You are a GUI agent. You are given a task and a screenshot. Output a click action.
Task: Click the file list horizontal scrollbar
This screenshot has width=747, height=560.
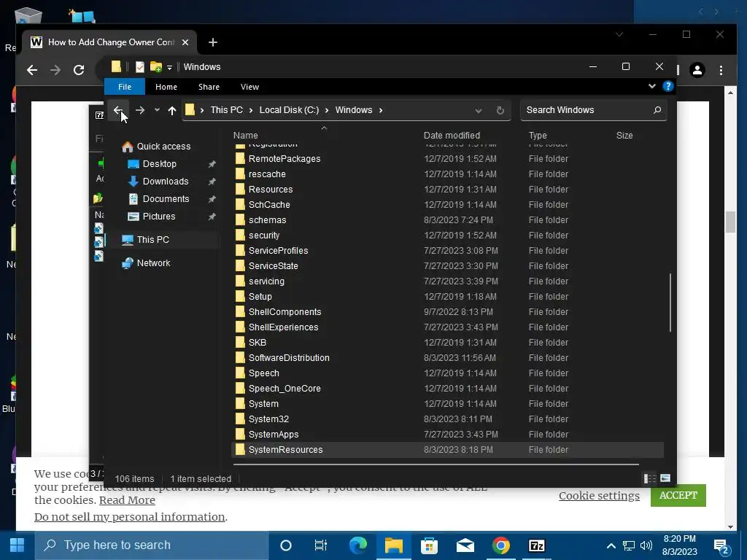[x=436, y=463]
